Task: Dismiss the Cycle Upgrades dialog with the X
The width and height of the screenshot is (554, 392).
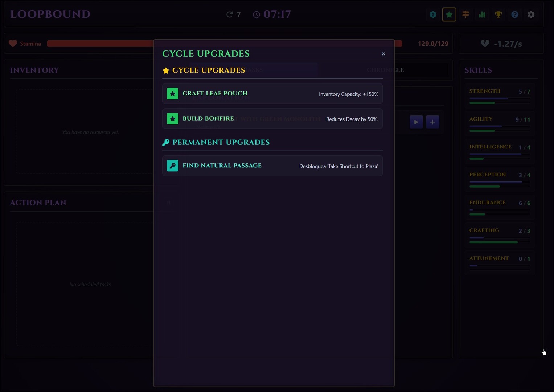Action: [383, 54]
